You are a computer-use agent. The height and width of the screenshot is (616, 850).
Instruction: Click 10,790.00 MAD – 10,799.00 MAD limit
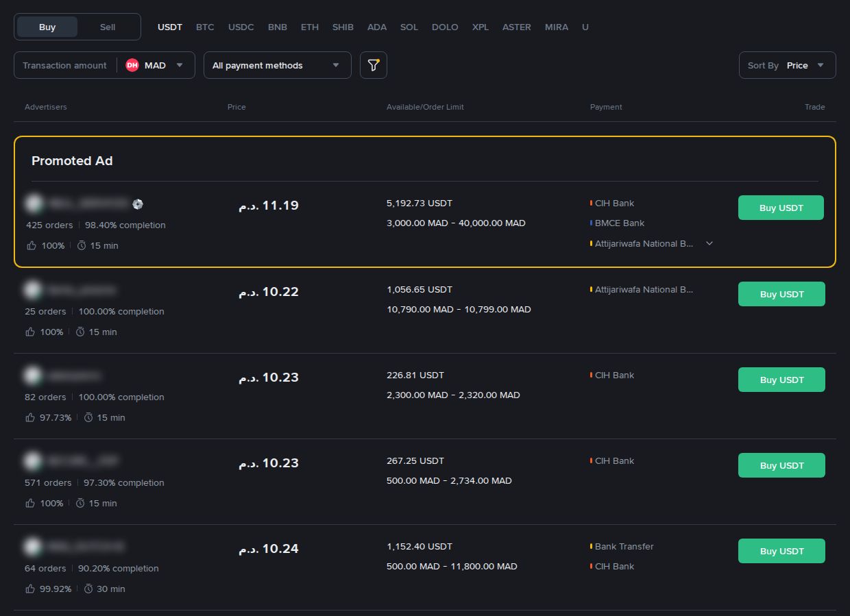tap(459, 309)
